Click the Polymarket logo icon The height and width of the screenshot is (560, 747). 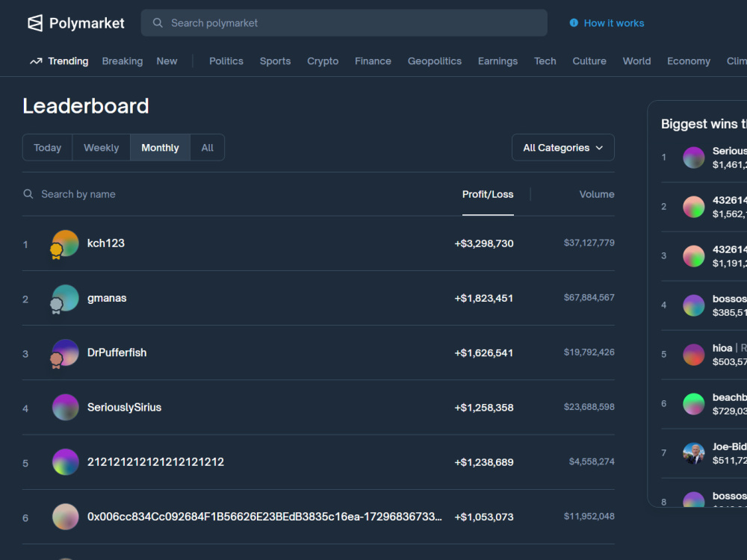35,23
